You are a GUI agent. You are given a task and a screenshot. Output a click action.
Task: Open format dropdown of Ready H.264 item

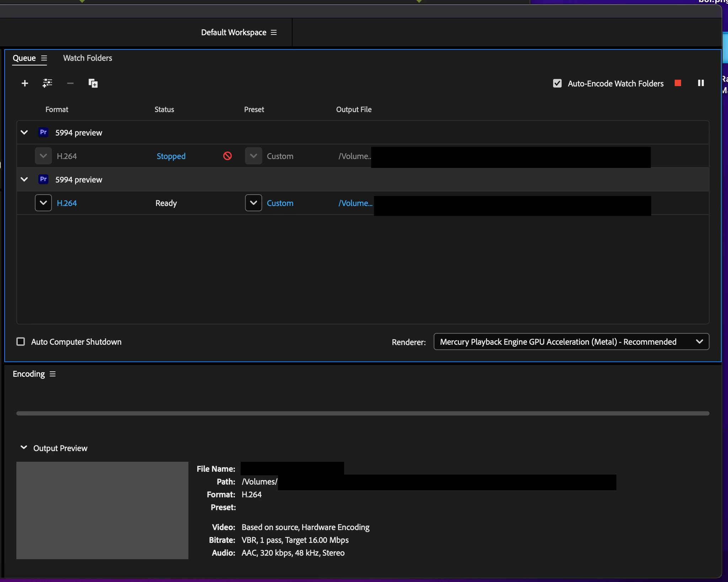43,203
